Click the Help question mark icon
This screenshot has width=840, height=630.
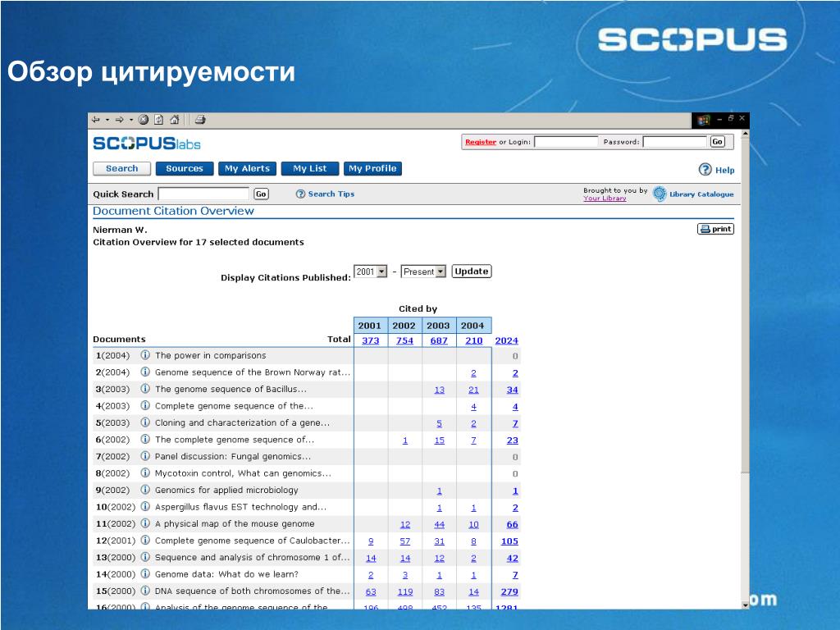point(705,169)
